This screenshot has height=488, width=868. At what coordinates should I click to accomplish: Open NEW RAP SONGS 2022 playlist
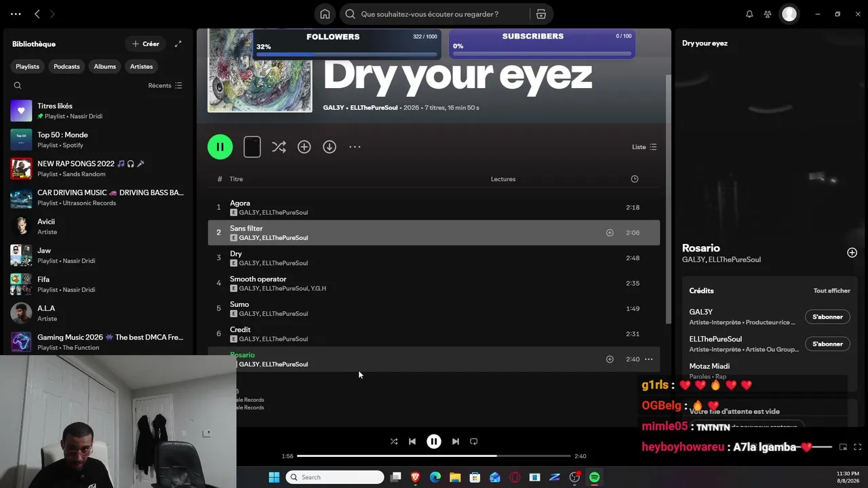point(98,169)
